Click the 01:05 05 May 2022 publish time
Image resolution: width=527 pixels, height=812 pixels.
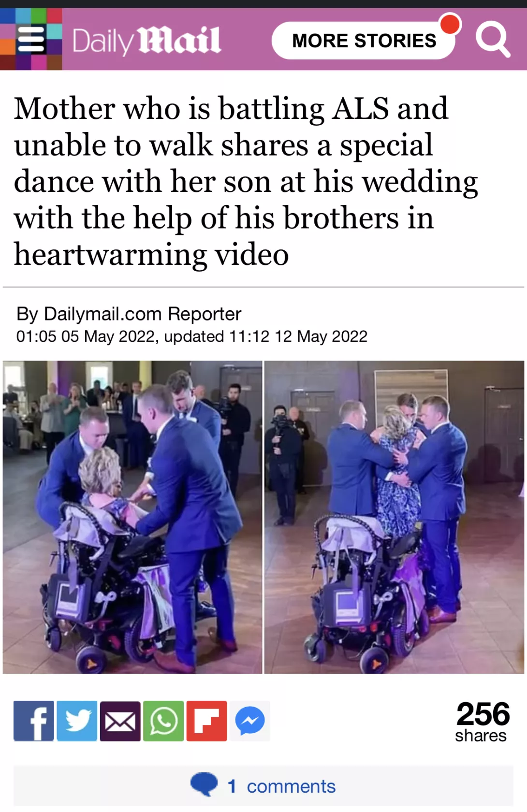85,336
